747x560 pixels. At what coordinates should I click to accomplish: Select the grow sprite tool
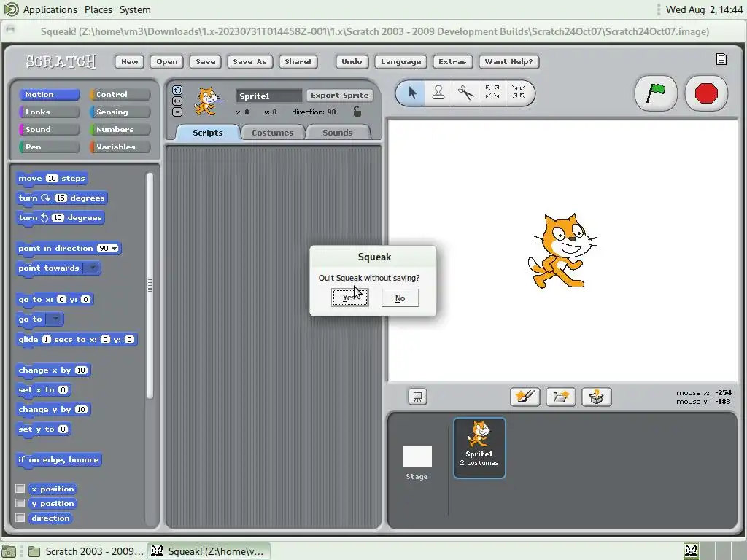tap(492, 93)
